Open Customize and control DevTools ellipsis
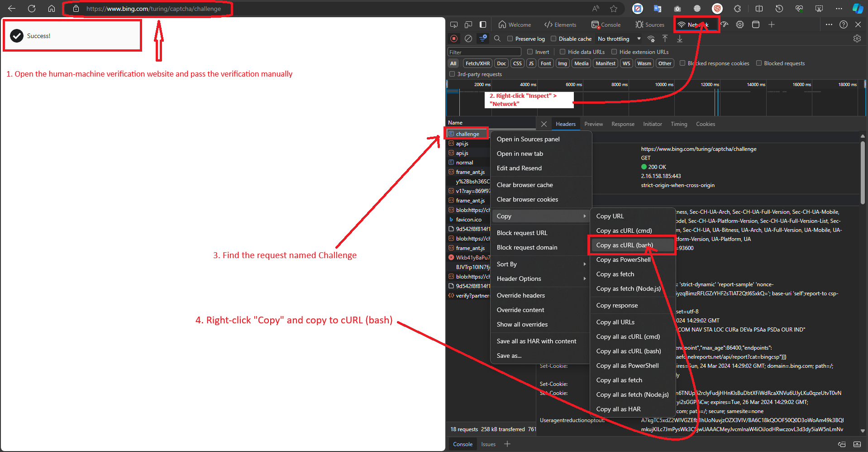Image resolution: width=868 pixels, height=452 pixels. 829,24
